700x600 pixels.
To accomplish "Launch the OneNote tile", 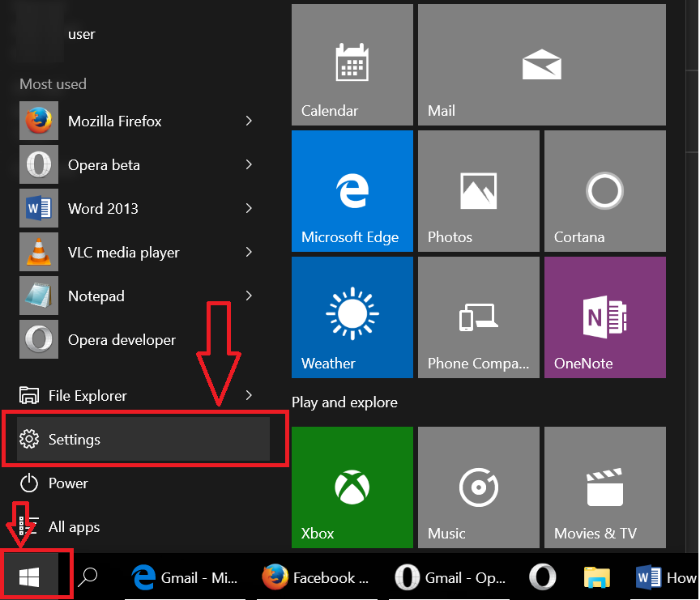I will [x=605, y=317].
